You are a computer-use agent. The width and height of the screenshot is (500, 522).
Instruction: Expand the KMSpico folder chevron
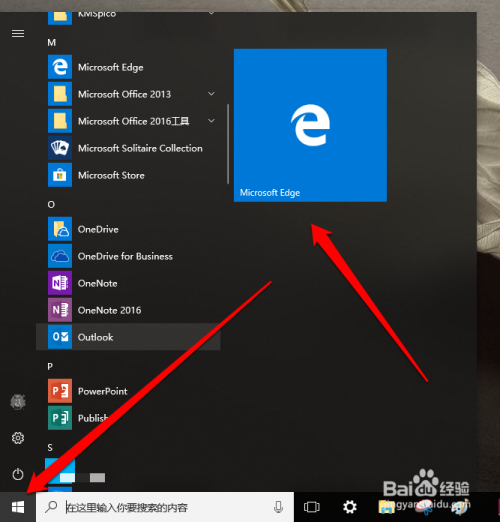211,13
